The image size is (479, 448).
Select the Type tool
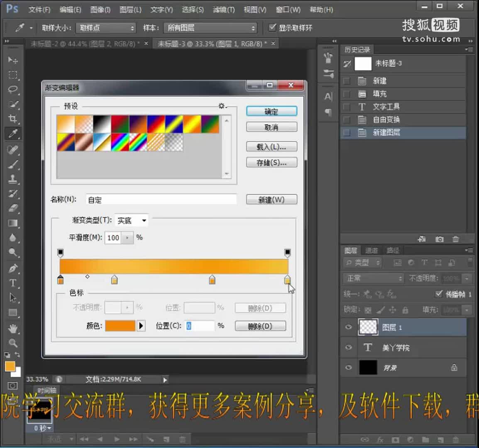pyautogui.click(x=12, y=283)
